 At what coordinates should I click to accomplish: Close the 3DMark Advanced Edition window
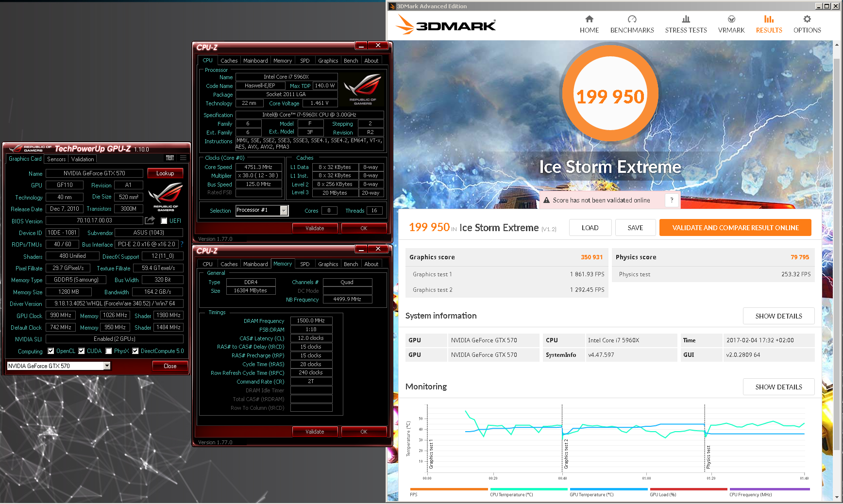pos(835,6)
